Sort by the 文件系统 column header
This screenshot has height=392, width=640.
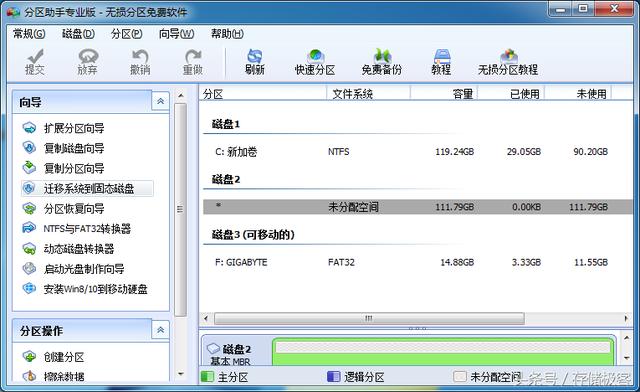[x=369, y=94]
